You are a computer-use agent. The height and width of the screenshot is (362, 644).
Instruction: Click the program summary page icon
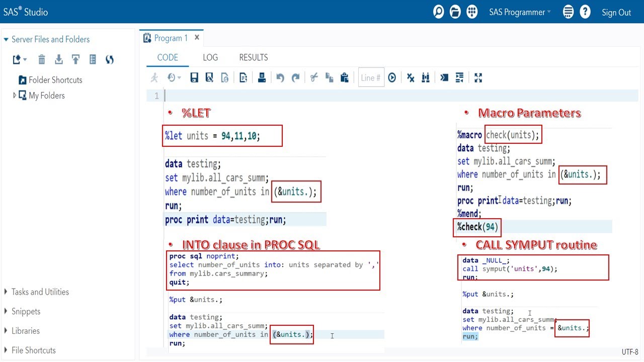[225, 77]
